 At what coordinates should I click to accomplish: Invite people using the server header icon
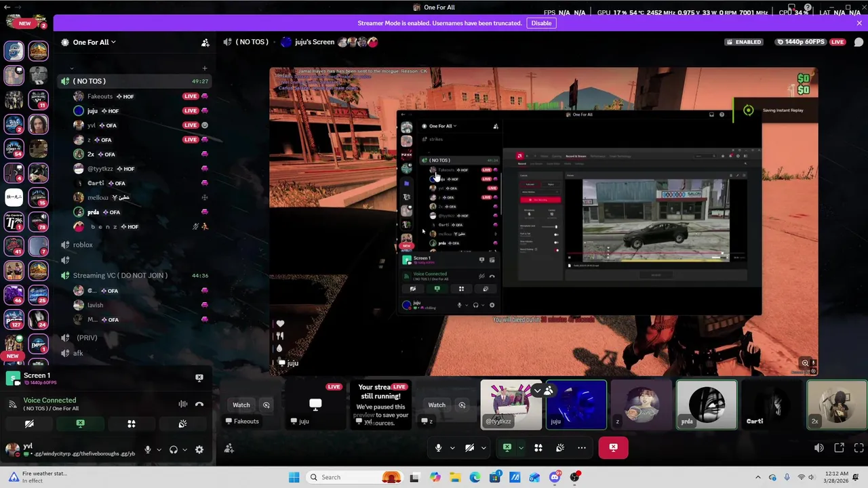(x=205, y=43)
